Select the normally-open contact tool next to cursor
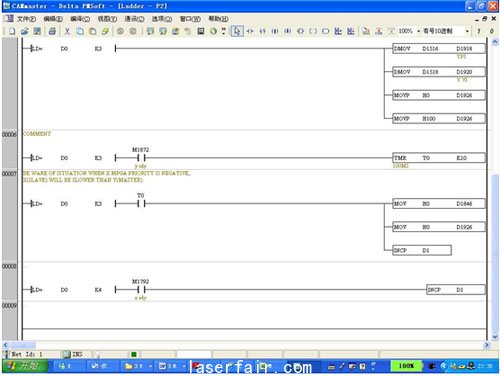This screenshot has width=500, height=377. [250, 31]
